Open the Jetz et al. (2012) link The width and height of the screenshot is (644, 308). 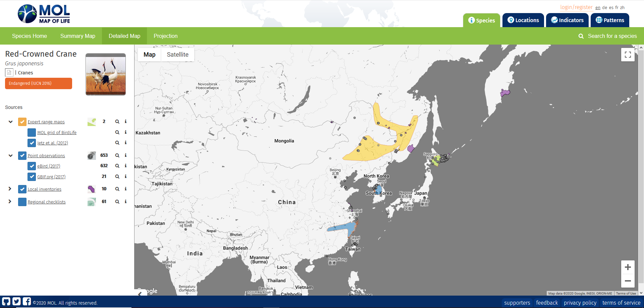[x=53, y=143]
